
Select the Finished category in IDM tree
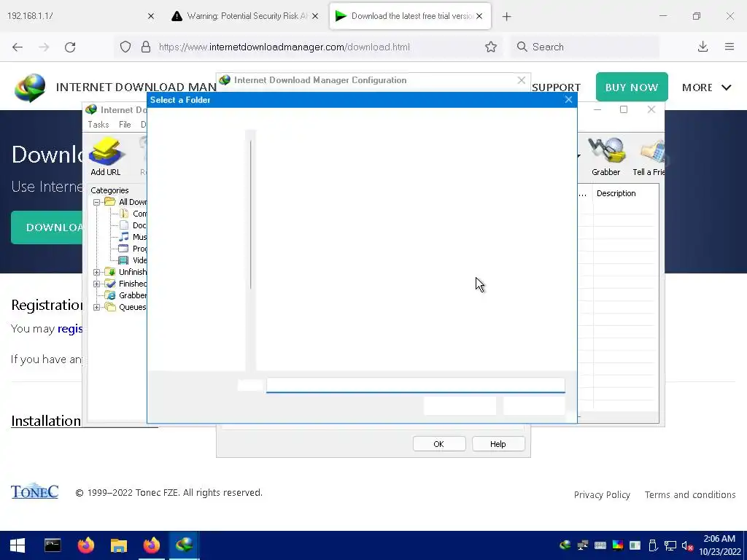[125, 284]
